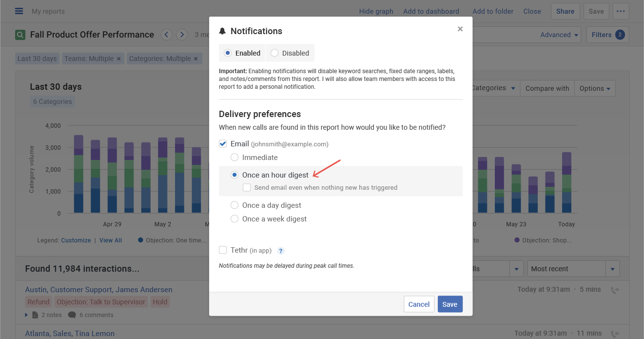Click the help question mark beside Tethr option
644x339 pixels.
[x=280, y=250]
